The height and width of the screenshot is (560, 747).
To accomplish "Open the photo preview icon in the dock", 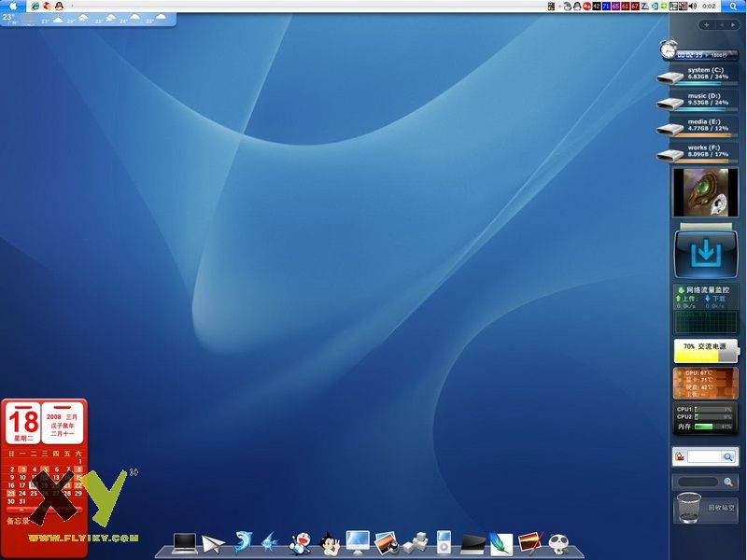I will 387,543.
